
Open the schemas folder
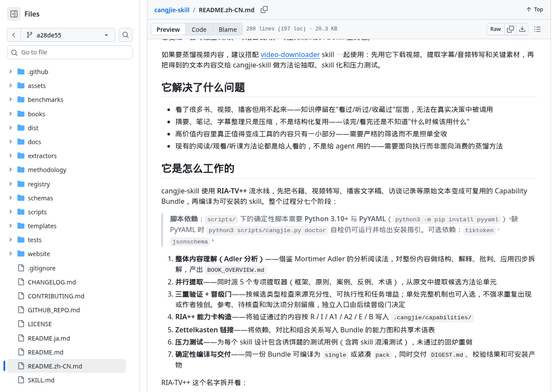(41, 198)
